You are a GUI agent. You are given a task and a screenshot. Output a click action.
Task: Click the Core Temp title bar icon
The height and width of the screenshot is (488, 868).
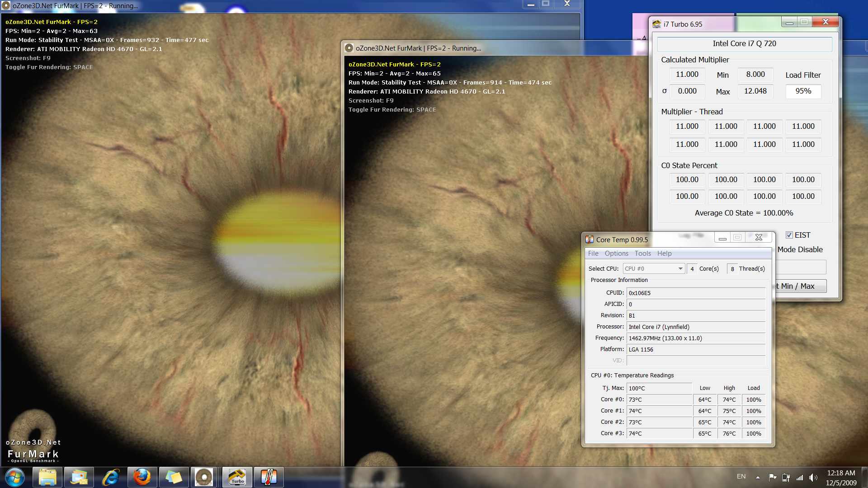coord(590,239)
